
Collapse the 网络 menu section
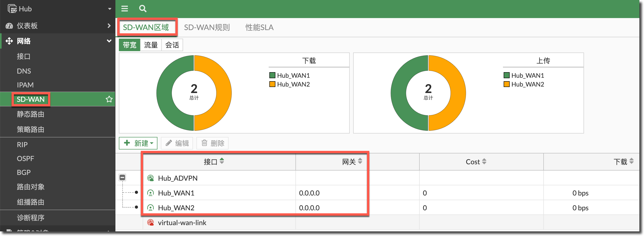(x=109, y=41)
